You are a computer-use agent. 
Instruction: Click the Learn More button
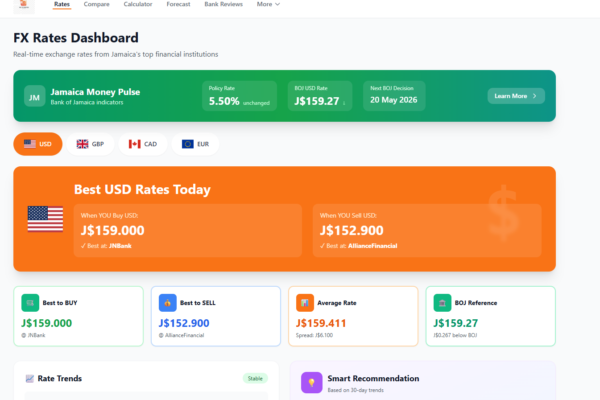point(516,96)
